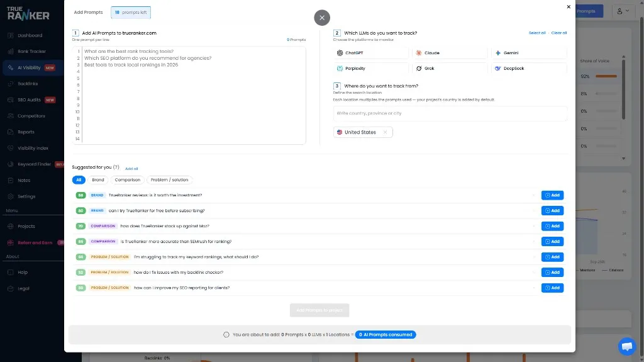
Task: Open the user account dropdown
Action: [x=623, y=11]
